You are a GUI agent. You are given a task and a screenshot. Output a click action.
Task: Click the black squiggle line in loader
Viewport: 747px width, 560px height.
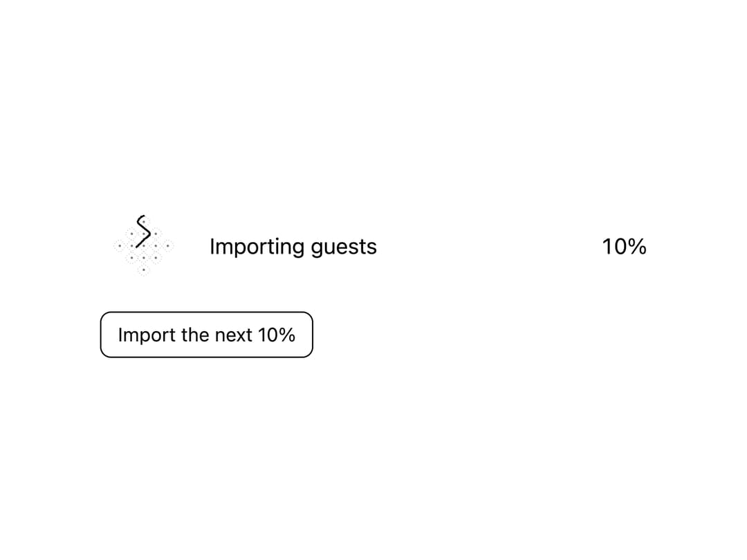[143, 232]
